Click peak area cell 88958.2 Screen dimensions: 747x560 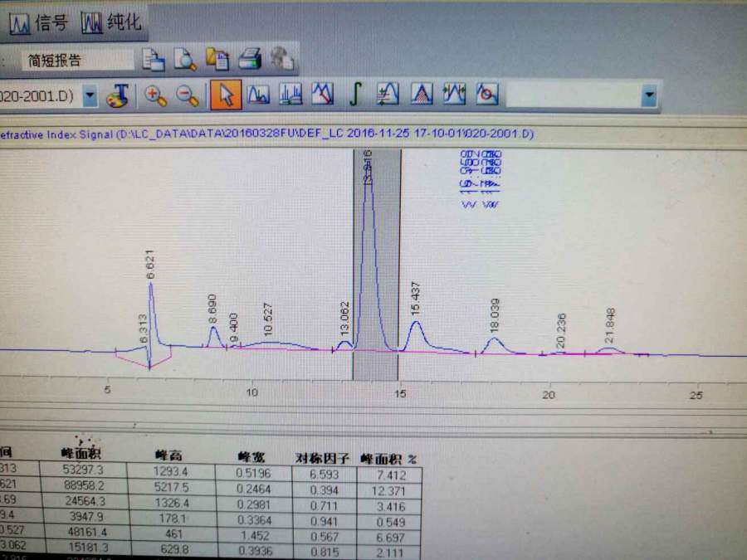(84, 485)
